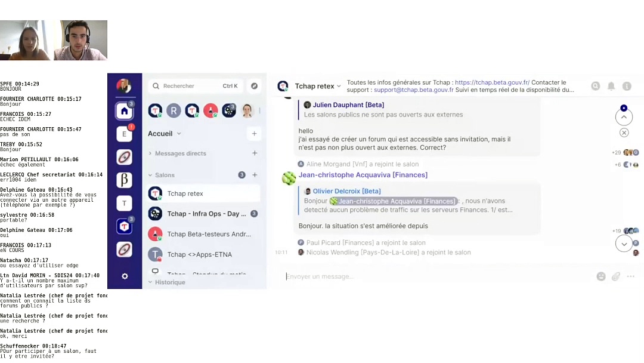The image size is (644, 363).
Task: Show the +6 read receipts avatars
Action: tap(627, 164)
